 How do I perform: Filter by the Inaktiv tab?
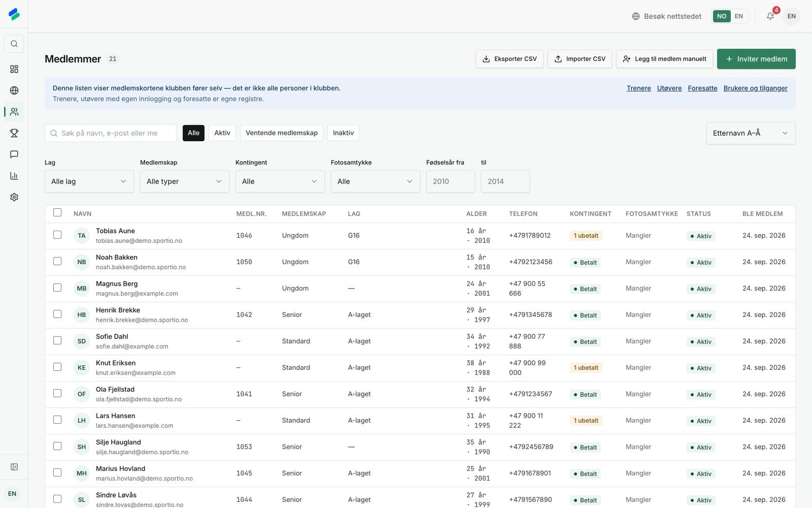pyautogui.click(x=344, y=133)
